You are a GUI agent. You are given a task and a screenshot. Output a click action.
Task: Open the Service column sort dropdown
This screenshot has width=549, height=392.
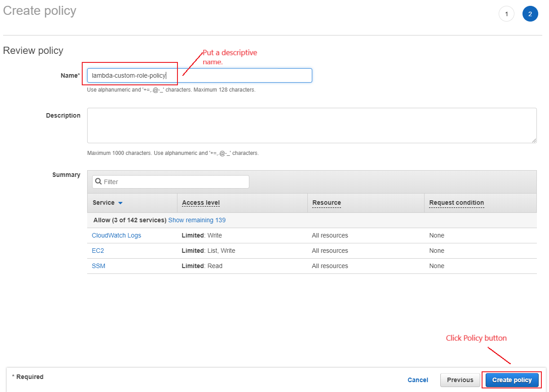(120, 203)
